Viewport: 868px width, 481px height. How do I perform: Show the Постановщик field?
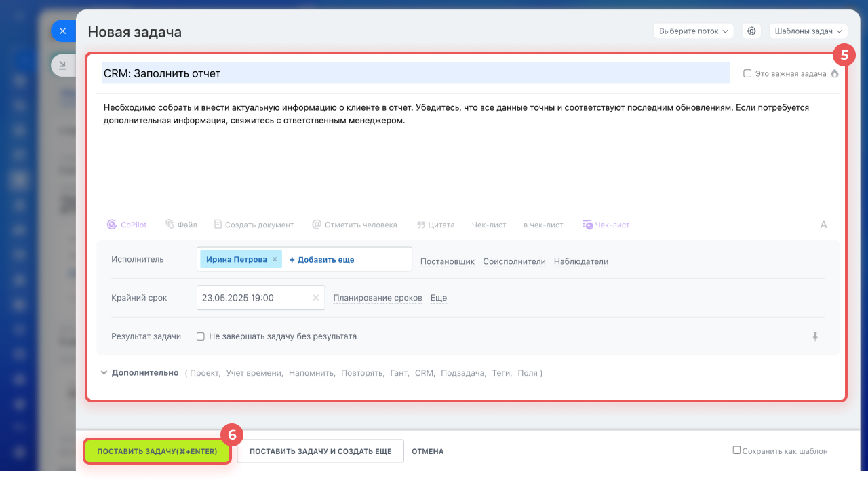448,261
